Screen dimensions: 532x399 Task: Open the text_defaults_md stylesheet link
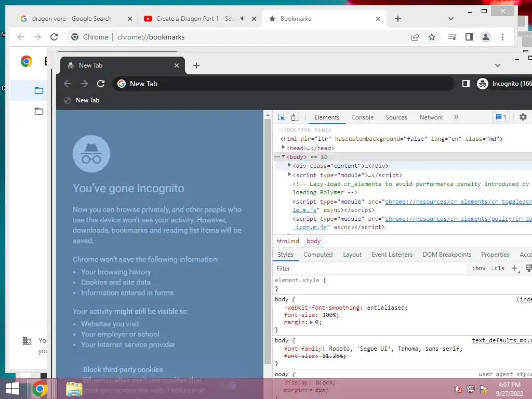[x=501, y=340]
